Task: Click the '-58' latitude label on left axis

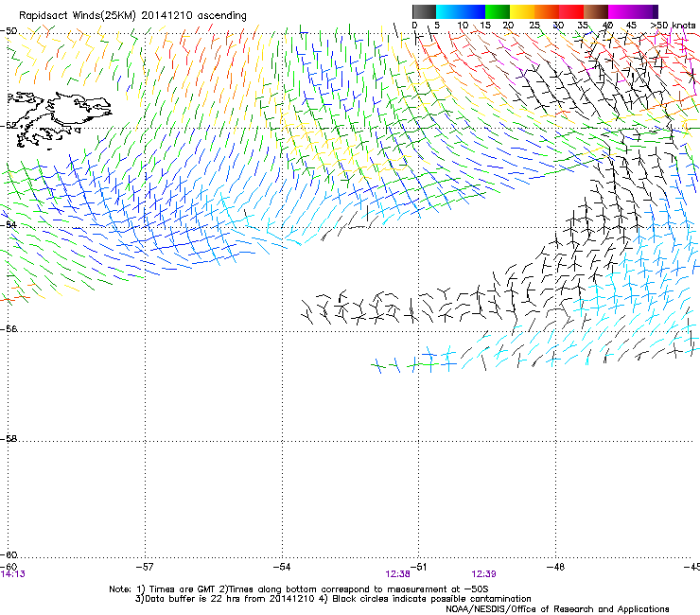Action: 9,439
